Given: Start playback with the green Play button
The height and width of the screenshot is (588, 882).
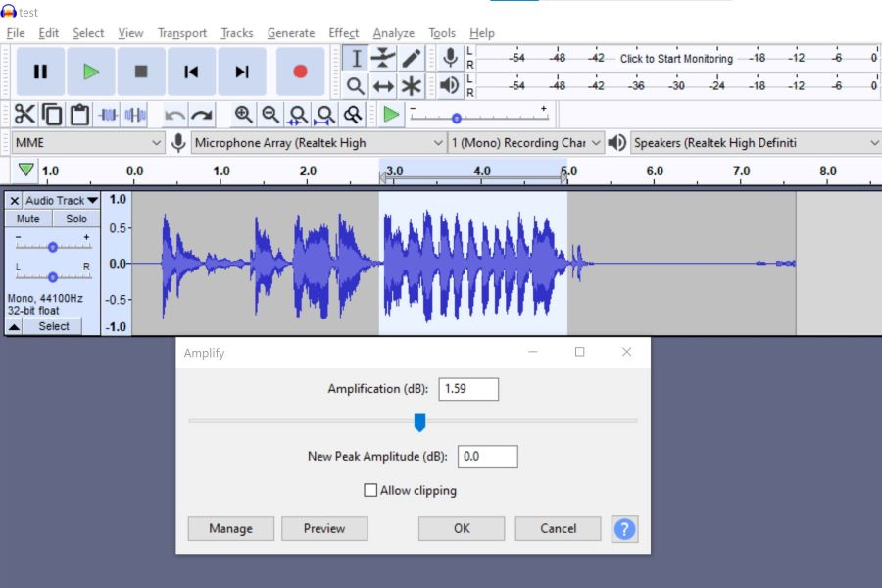Looking at the screenshot, I should (x=91, y=72).
